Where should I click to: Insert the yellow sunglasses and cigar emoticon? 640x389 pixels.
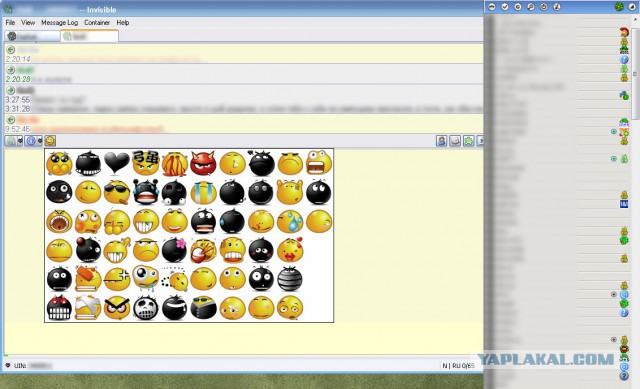pos(117,192)
